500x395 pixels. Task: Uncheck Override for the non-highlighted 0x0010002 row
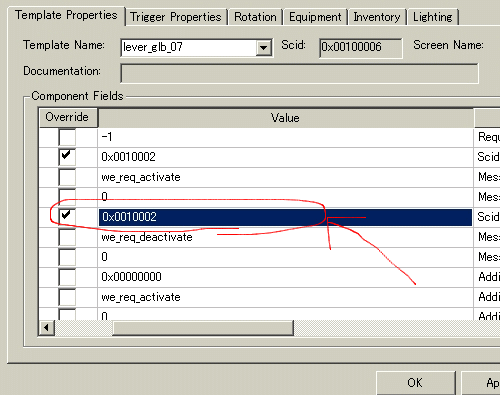[x=67, y=157]
